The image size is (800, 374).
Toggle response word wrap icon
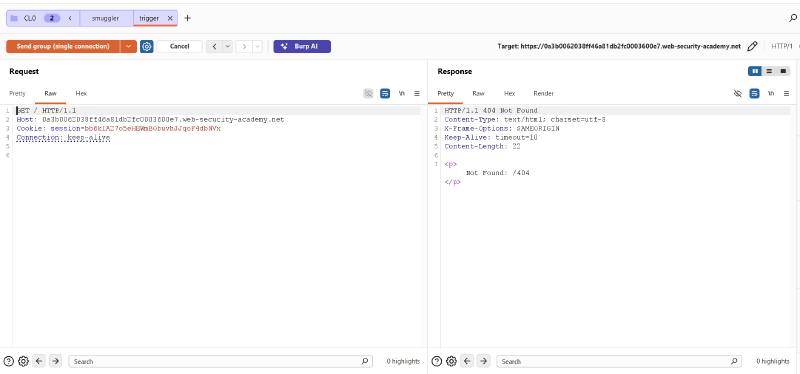pyautogui.click(x=755, y=93)
